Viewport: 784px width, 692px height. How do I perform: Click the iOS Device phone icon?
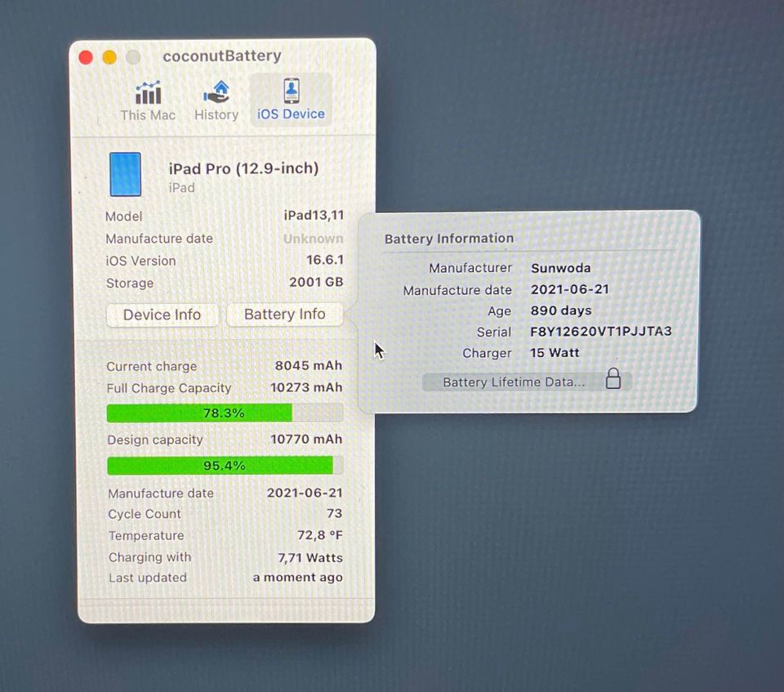(x=291, y=91)
